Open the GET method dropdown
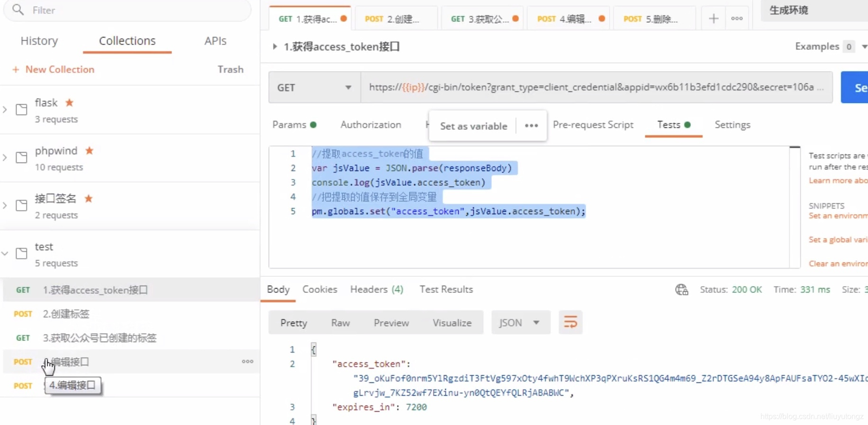The width and height of the screenshot is (868, 425). tap(315, 87)
